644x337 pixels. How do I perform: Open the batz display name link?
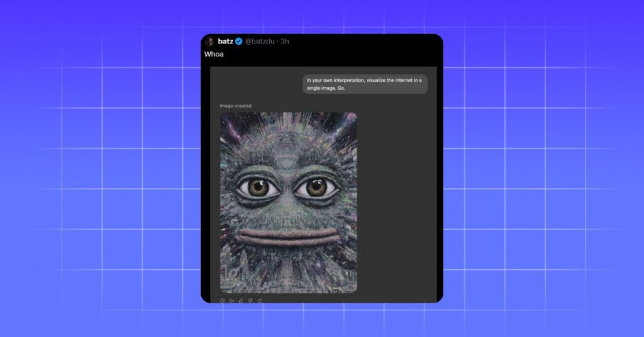click(225, 41)
